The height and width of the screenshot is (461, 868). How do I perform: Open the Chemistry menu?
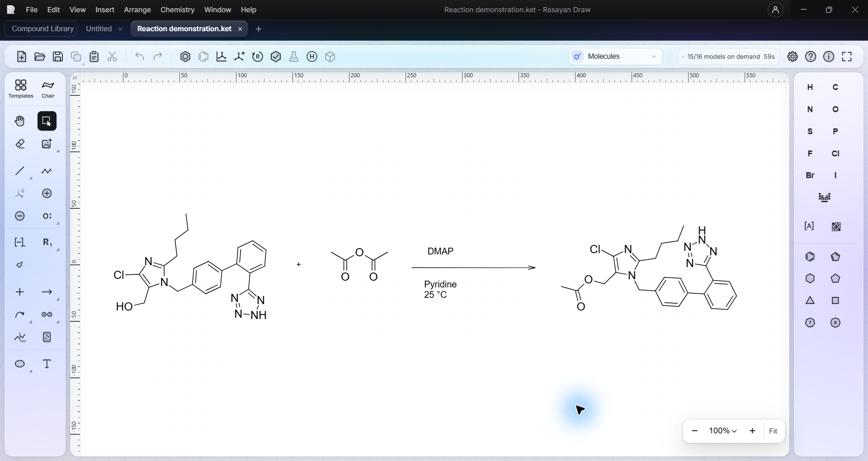click(177, 9)
